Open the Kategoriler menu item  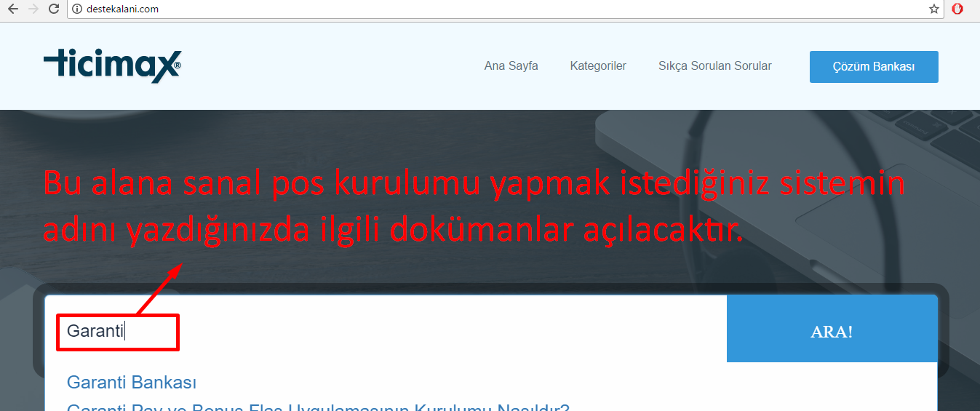tap(598, 66)
